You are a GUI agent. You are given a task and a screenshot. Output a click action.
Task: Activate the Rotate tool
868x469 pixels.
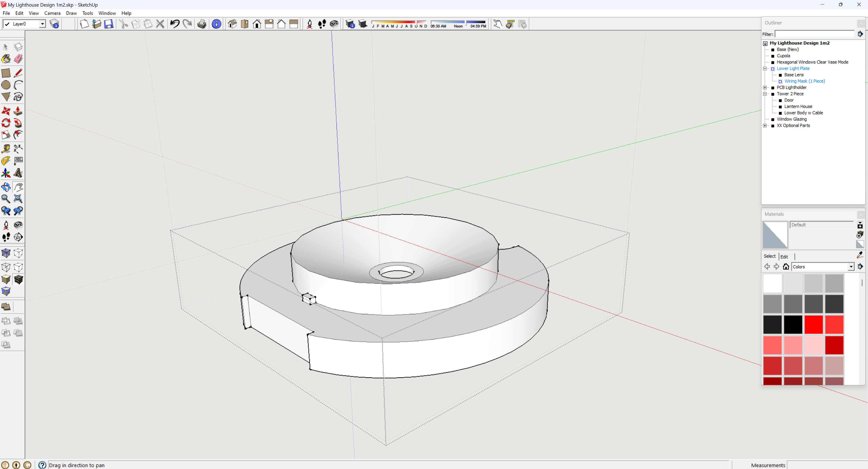point(6,123)
